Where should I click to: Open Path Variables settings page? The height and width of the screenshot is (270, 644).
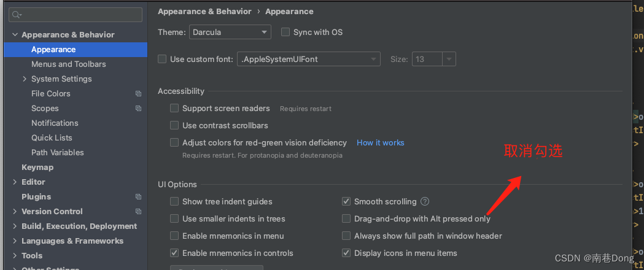pyautogui.click(x=58, y=153)
